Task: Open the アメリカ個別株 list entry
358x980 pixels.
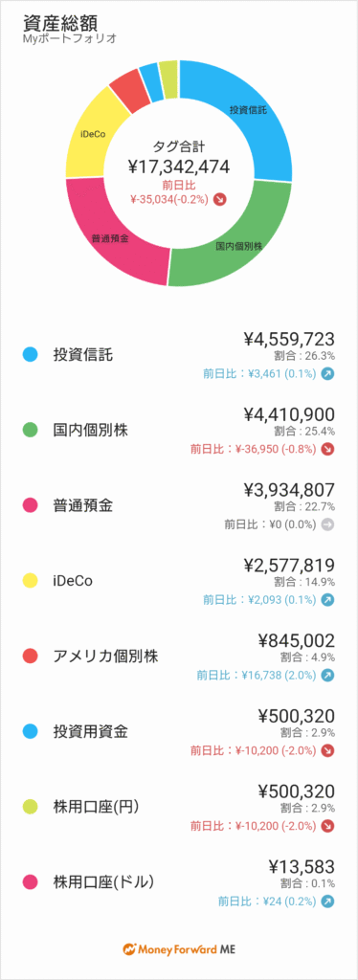Action: click(x=179, y=657)
